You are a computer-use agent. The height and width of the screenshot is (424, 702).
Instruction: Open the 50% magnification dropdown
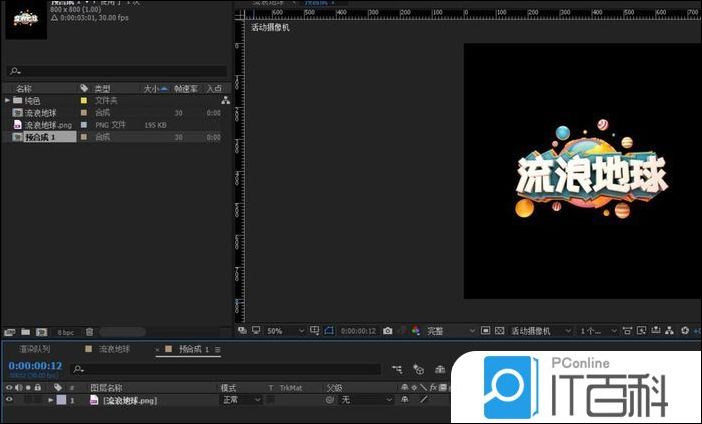[286, 331]
